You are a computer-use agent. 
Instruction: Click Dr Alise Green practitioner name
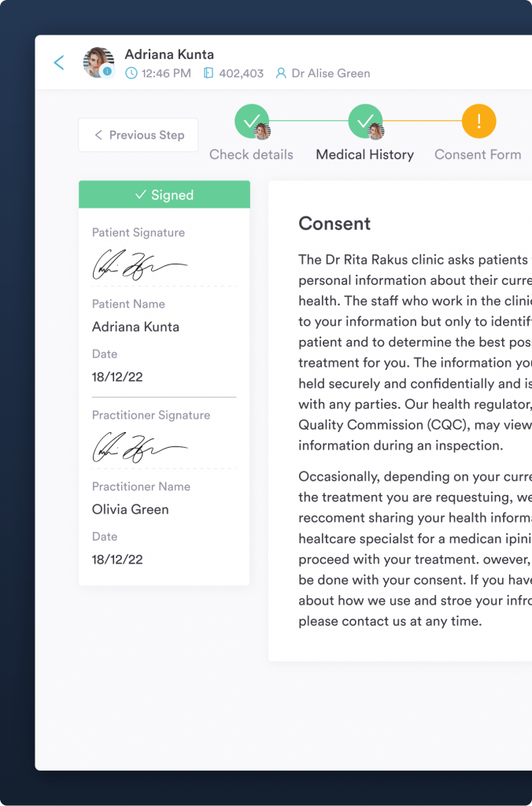331,73
